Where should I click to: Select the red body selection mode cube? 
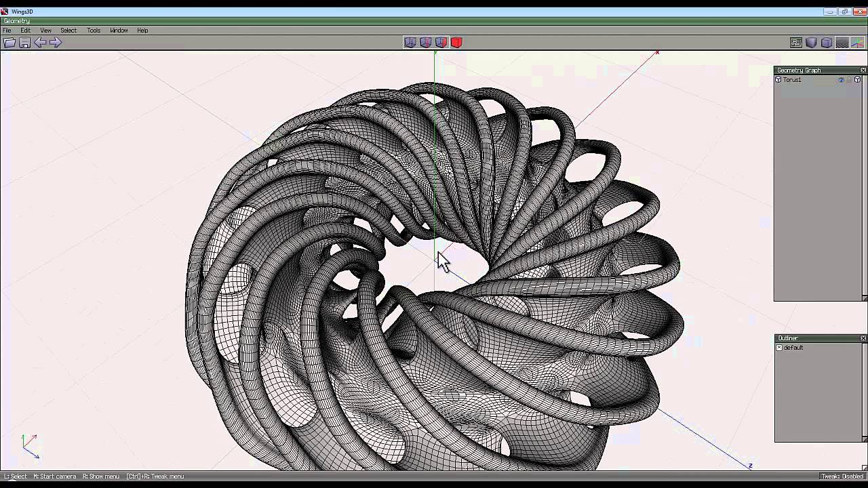pyautogui.click(x=457, y=43)
